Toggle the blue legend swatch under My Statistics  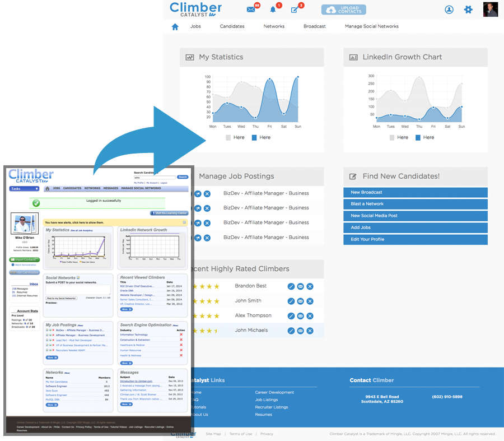[255, 137]
